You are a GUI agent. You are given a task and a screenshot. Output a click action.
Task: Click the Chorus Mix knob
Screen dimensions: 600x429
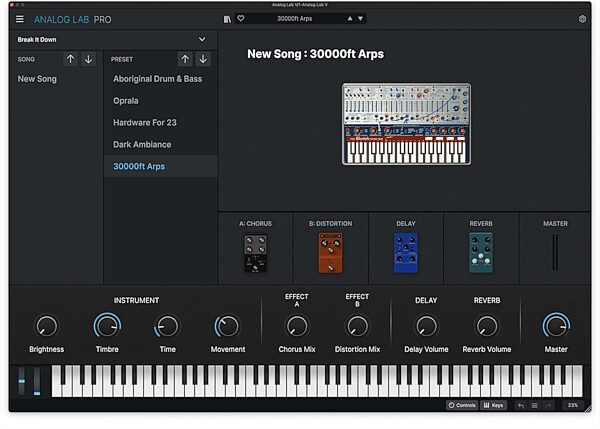click(297, 326)
